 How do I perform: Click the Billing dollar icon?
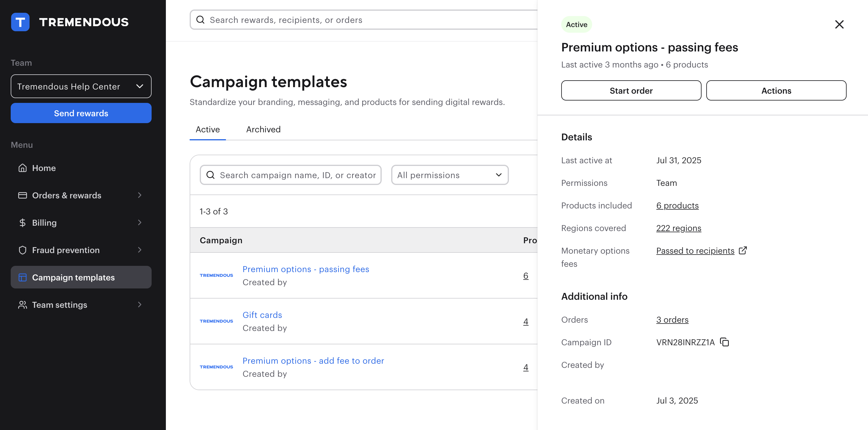23,222
